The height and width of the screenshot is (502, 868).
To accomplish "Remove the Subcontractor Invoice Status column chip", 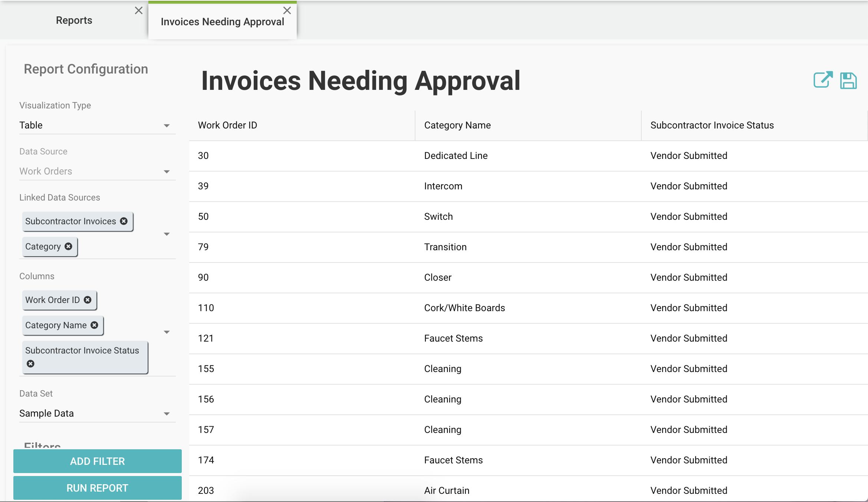I will (30, 364).
